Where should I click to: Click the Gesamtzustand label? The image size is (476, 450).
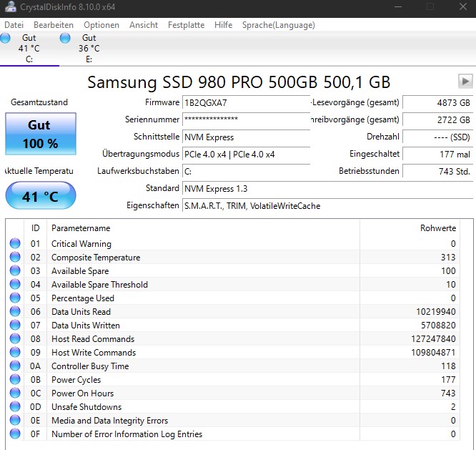click(x=39, y=102)
